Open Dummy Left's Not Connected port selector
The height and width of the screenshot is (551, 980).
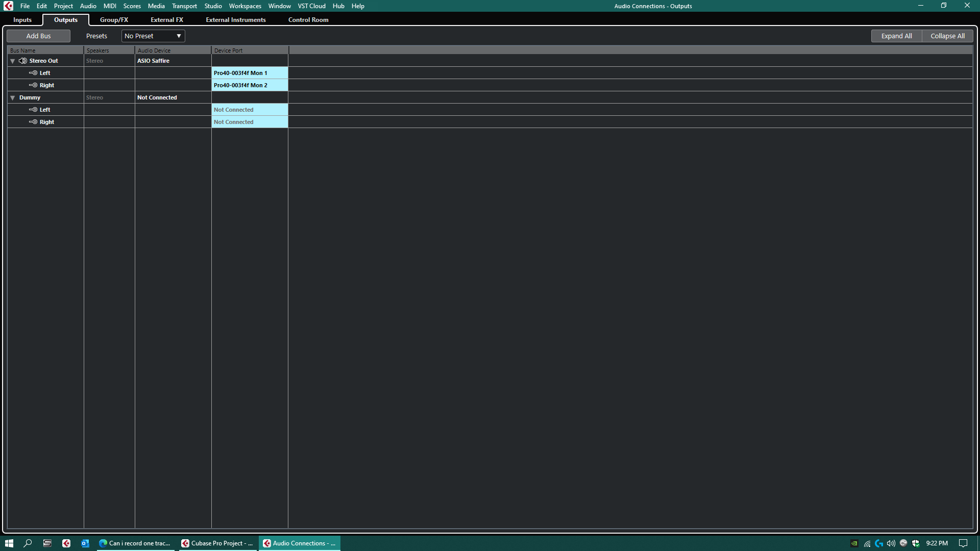(250, 110)
